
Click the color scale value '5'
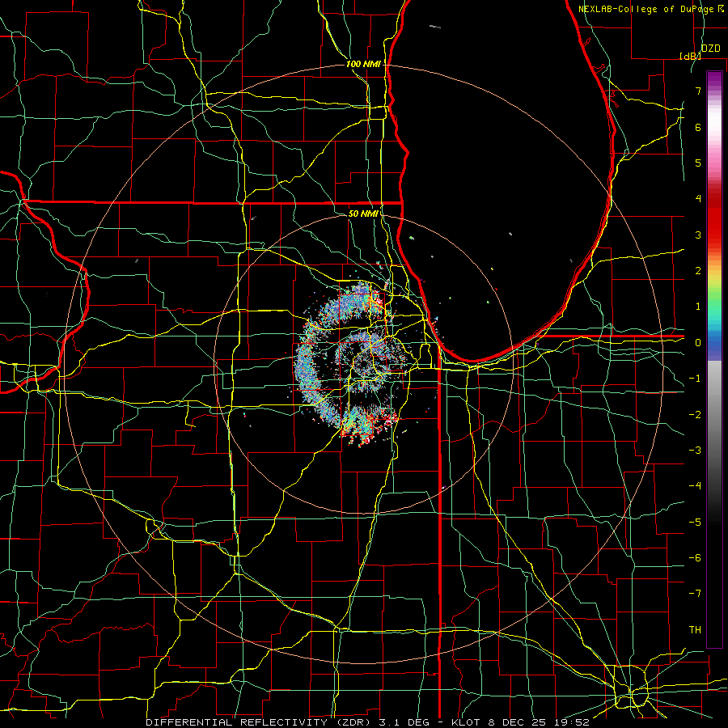point(698,163)
